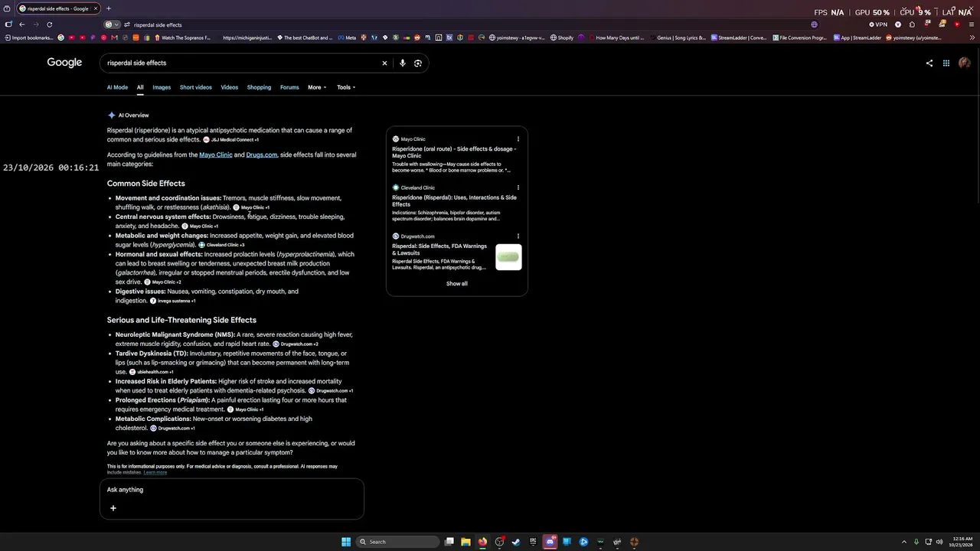Image resolution: width=980 pixels, height=551 pixels.
Task: Open the Watch The Sopranos bookmark
Action: pos(182,37)
